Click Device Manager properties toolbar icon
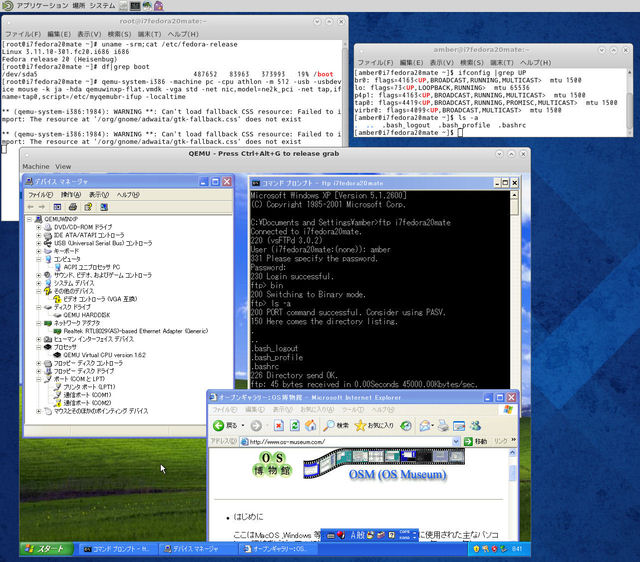 (x=57, y=207)
